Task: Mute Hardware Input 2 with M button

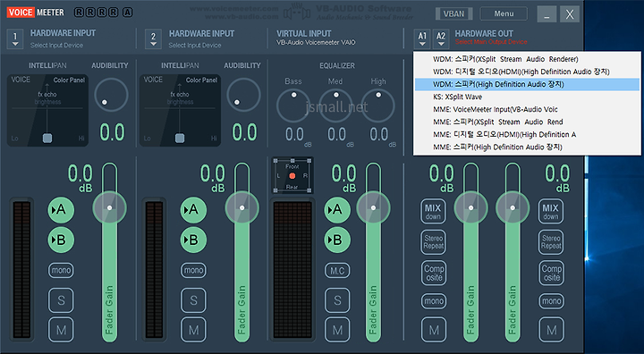Action: pos(193,330)
